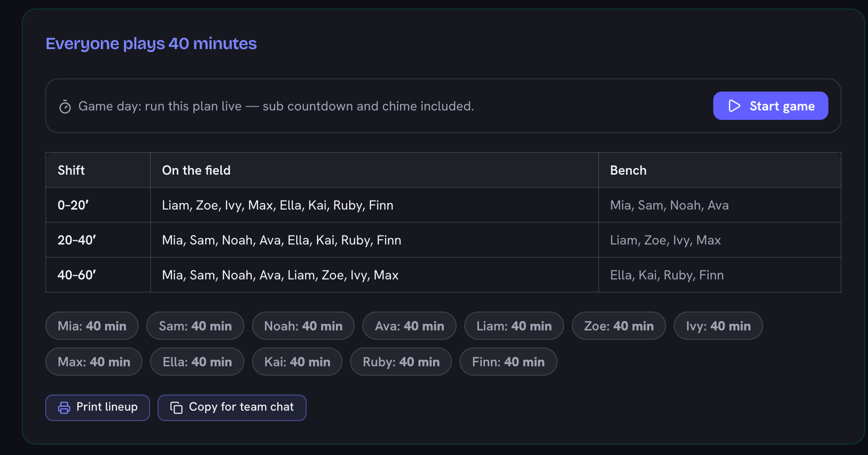868x455 pixels.
Task: Select the Mia: 40 min chip
Action: tap(92, 326)
